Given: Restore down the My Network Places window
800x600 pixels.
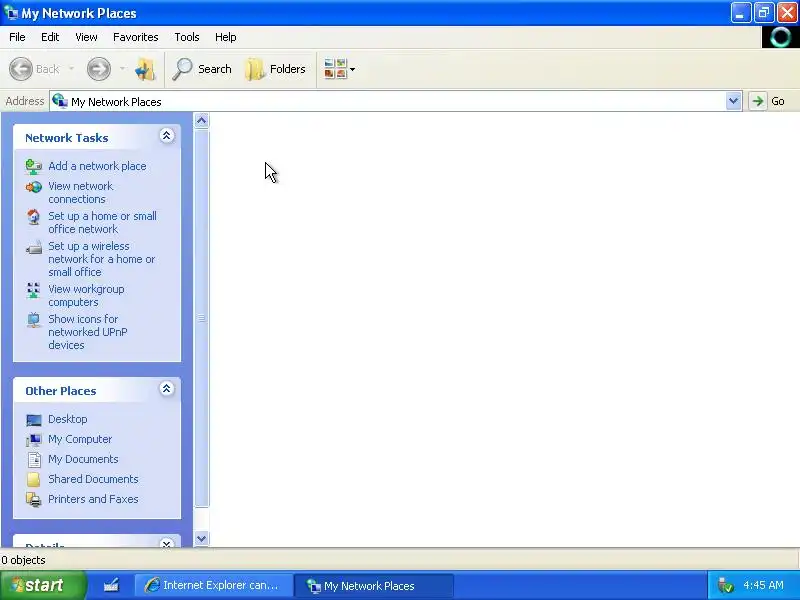Looking at the screenshot, I should tap(764, 13).
